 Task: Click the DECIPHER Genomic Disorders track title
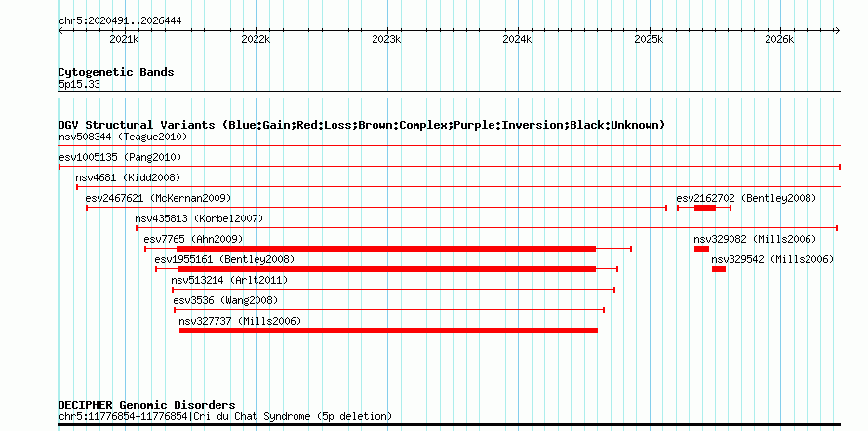146,405
